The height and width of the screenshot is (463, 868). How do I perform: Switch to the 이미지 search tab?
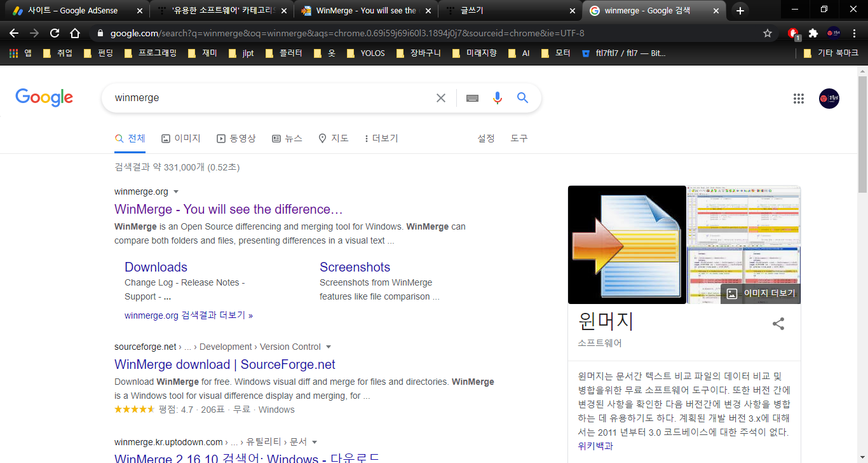(x=181, y=138)
